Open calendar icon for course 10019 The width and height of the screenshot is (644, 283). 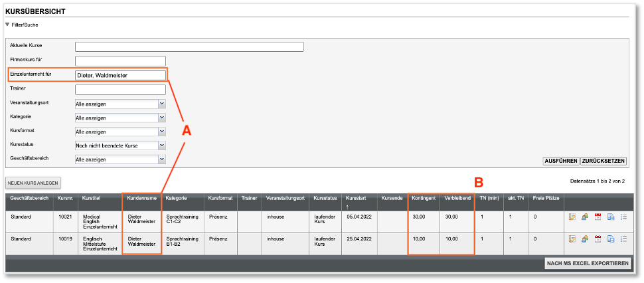tap(598, 239)
